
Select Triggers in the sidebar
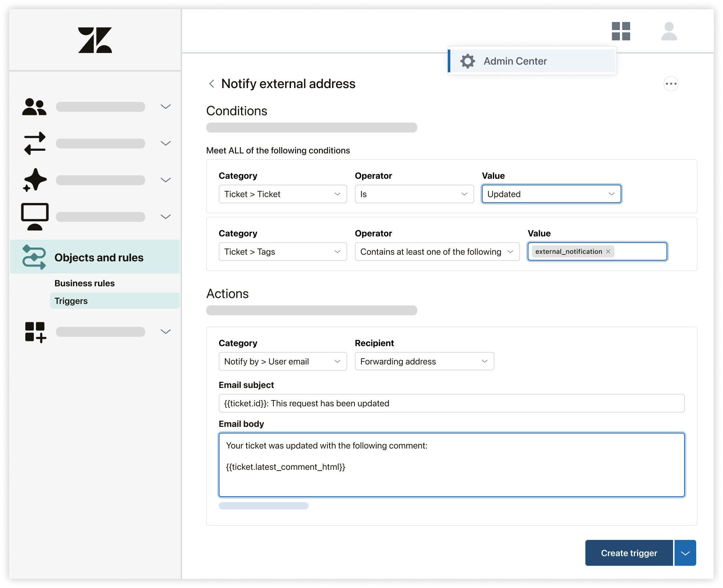(x=71, y=301)
